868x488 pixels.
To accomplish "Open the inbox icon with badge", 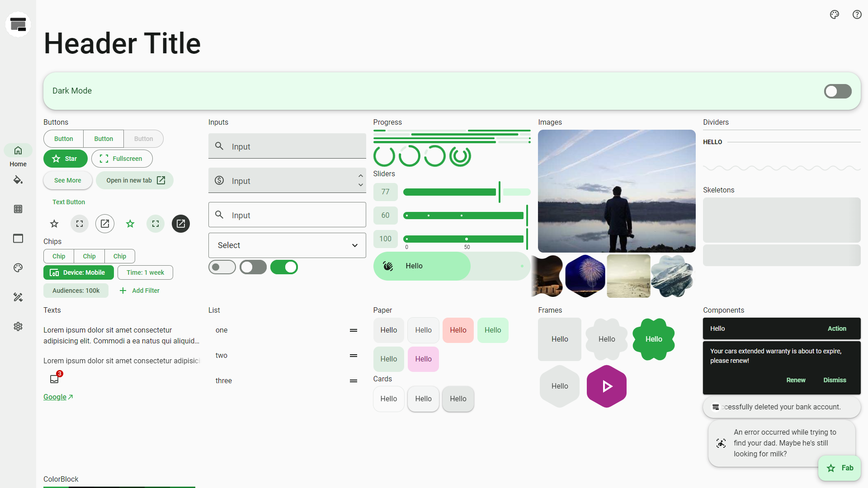I will coord(55,379).
